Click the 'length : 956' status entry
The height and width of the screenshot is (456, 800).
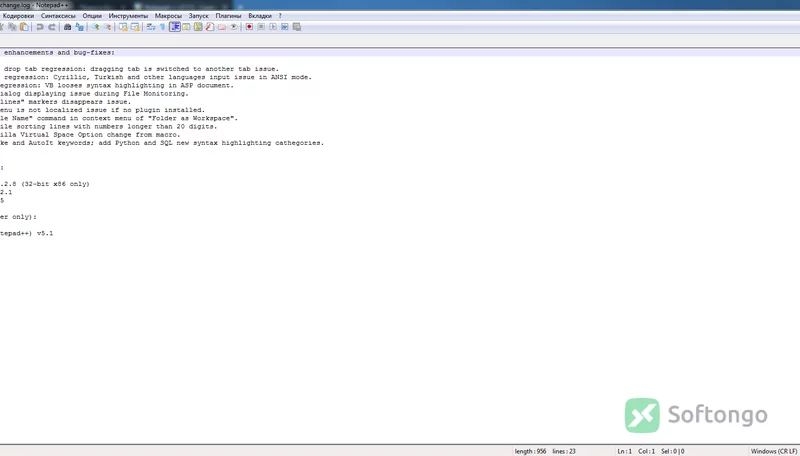[x=530, y=451]
